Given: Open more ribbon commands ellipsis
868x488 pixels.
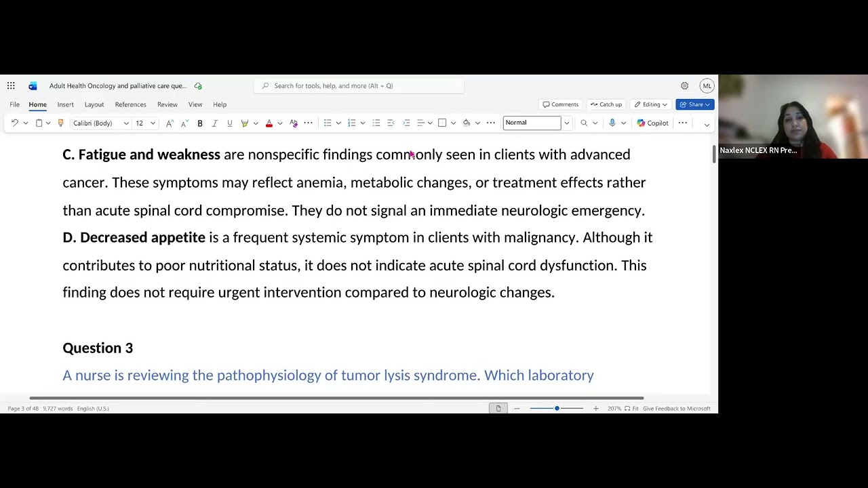Looking at the screenshot, I should point(683,123).
